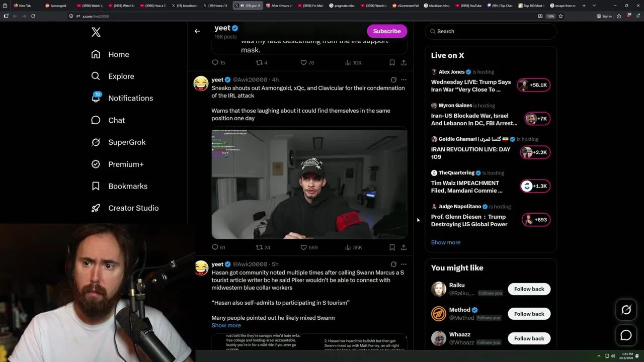Image resolution: width=644 pixels, height=362 pixels.
Task: Open @Awk20000 handle on Hasan post
Action: (x=250, y=264)
